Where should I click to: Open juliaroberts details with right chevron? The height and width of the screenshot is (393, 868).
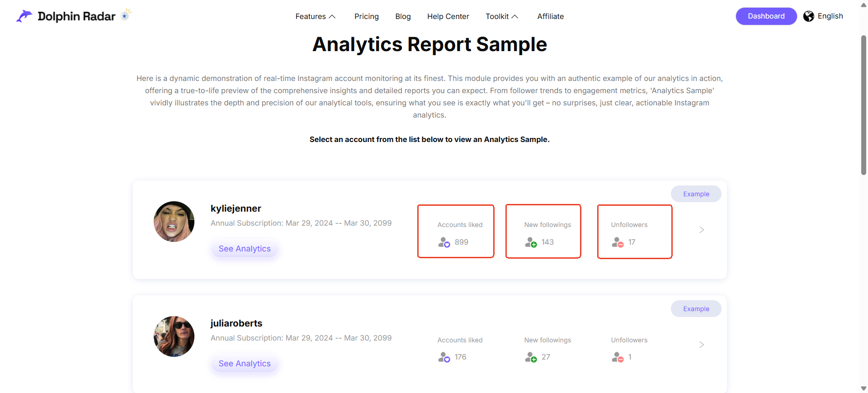pos(702,345)
